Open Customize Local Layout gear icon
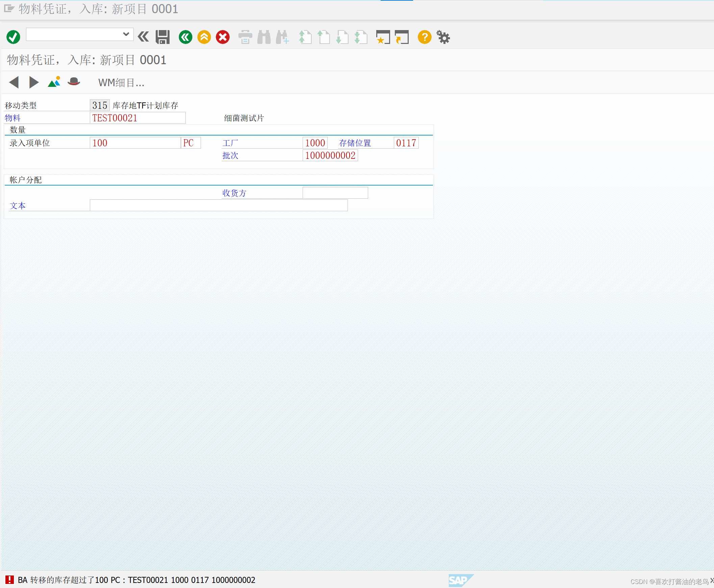The height and width of the screenshot is (588, 714). (x=443, y=37)
